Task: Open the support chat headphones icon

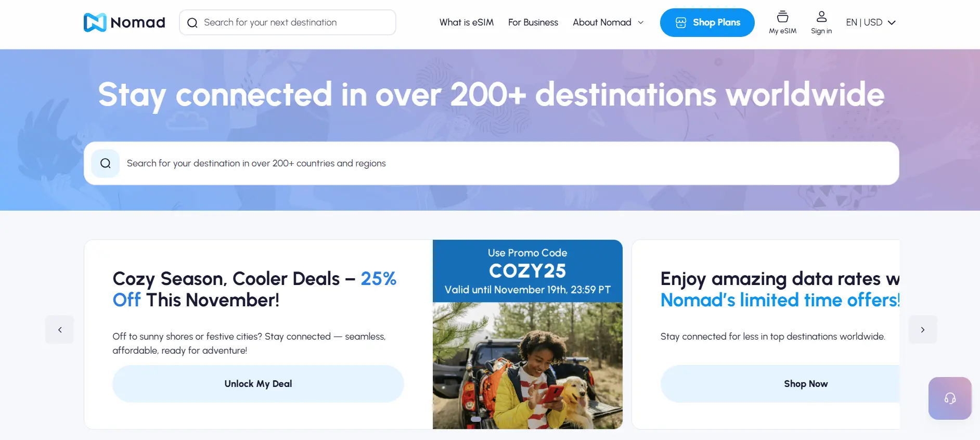Action: pyautogui.click(x=949, y=398)
